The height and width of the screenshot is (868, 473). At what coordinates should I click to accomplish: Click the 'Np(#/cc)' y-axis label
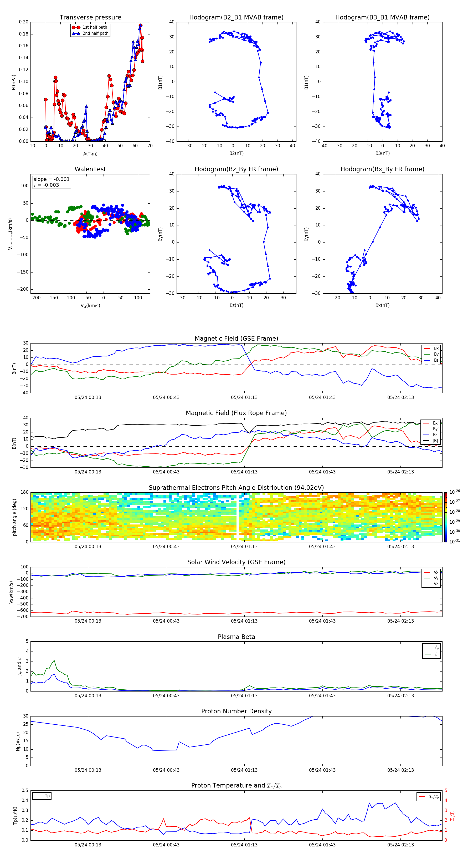point(18,741)
